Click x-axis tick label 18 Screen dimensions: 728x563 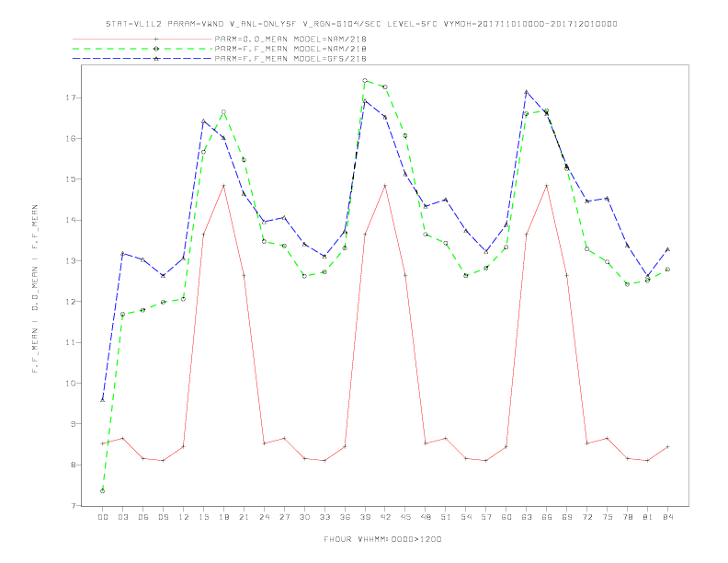click(x=223, y=517)
